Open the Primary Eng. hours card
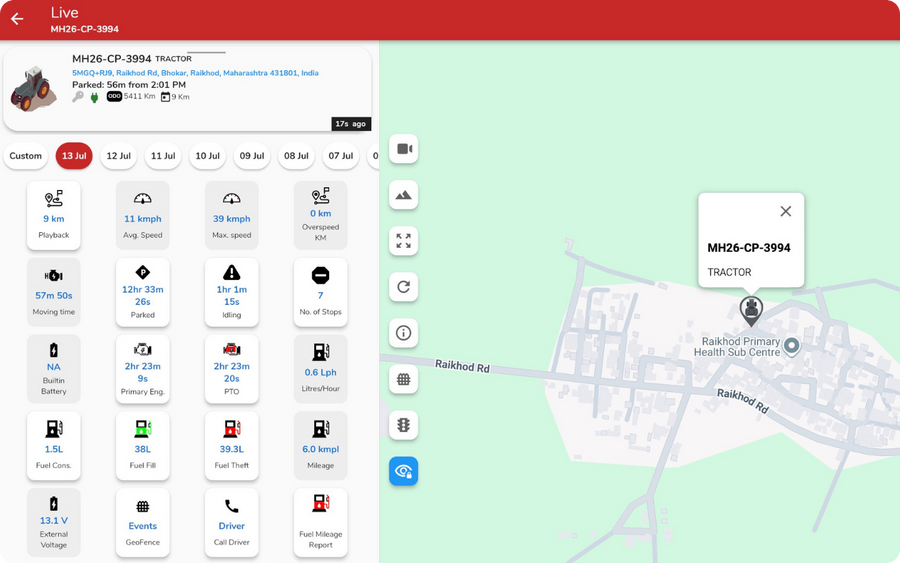Viewport: 900px width, 563px height. click(142, 369)
